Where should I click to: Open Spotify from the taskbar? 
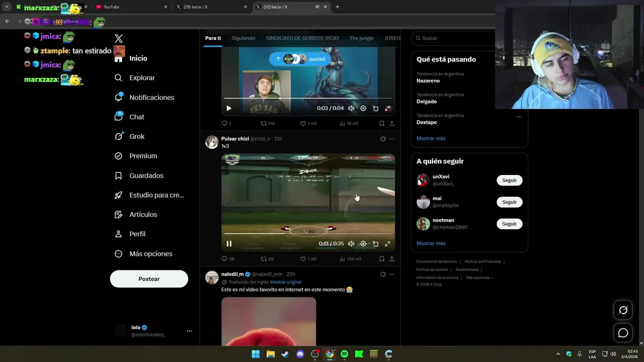point(344,354)
